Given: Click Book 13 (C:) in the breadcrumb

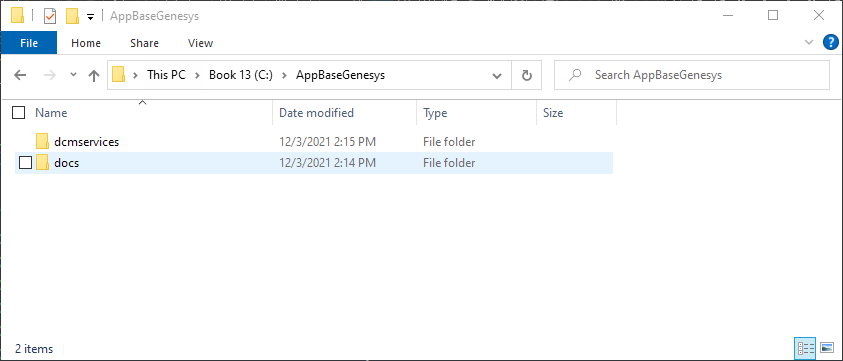Looking at the screenshot, I should [241, 75].
